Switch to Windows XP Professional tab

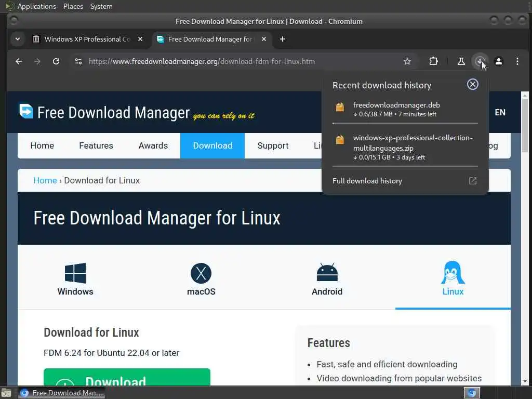(87, 39)
